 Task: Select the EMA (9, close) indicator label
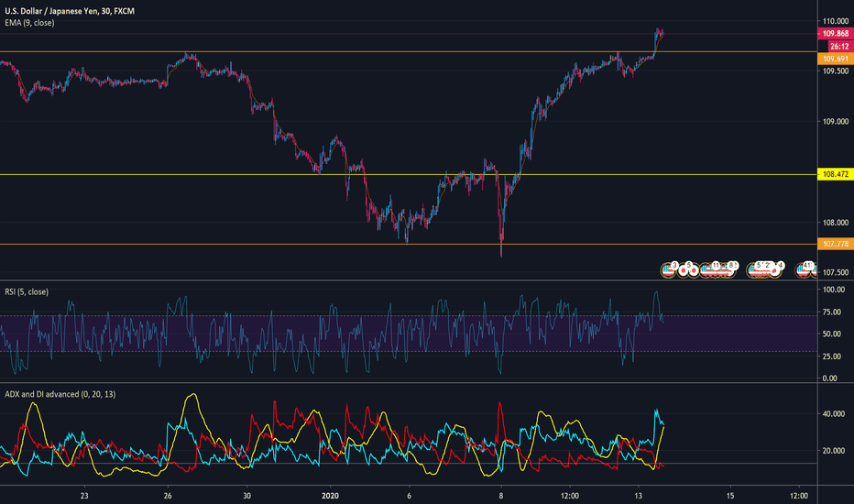coord(28,23)
